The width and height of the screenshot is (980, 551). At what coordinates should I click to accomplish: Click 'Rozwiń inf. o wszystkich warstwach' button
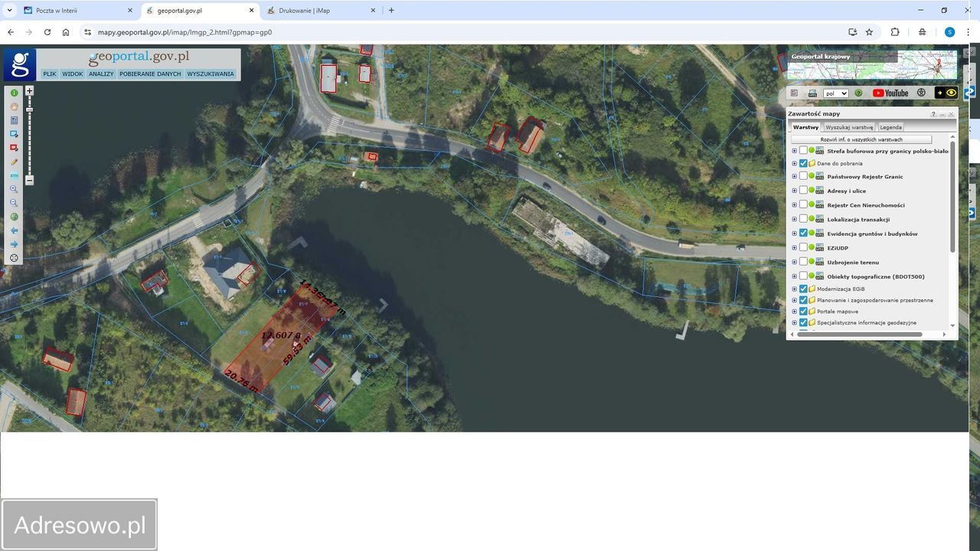[x=861, y=139]
